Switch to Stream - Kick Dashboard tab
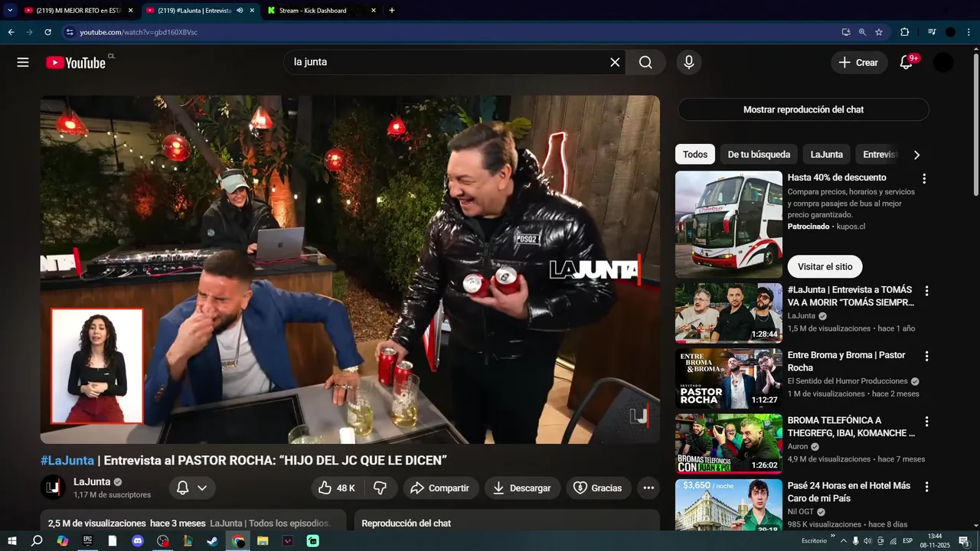Viewport: 980px width, 551px height. coord(322,11)
